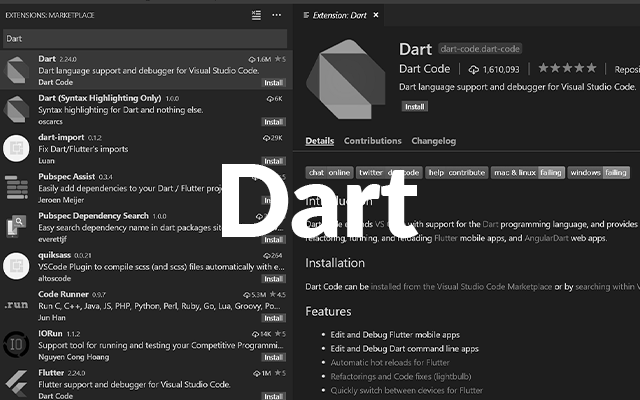This screenshot has height=400, width=640.
Task: Click the chat online badge
Action: 329,173
